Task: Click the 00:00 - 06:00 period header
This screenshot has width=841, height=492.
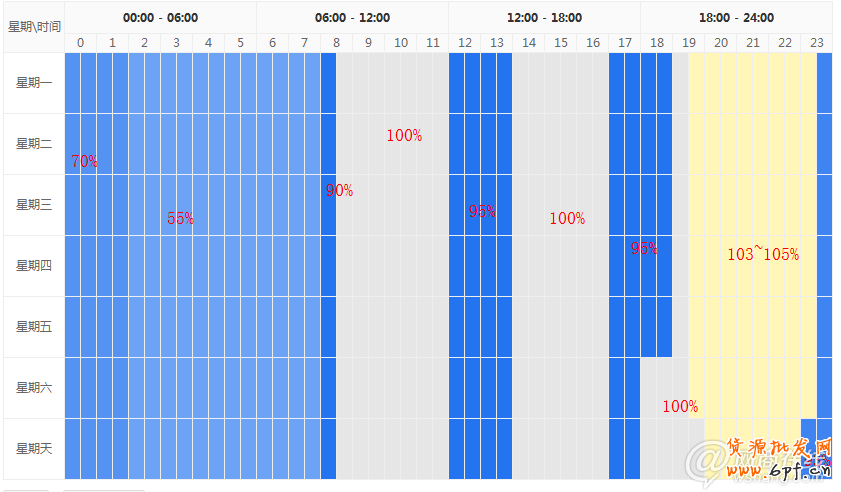Action: (x=160, y=18)
